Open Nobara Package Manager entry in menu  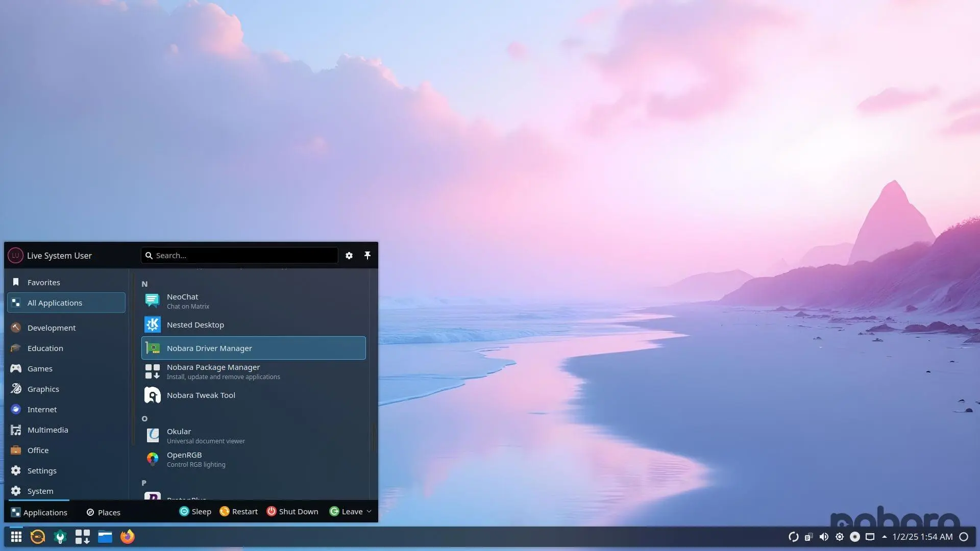(253, 371)
